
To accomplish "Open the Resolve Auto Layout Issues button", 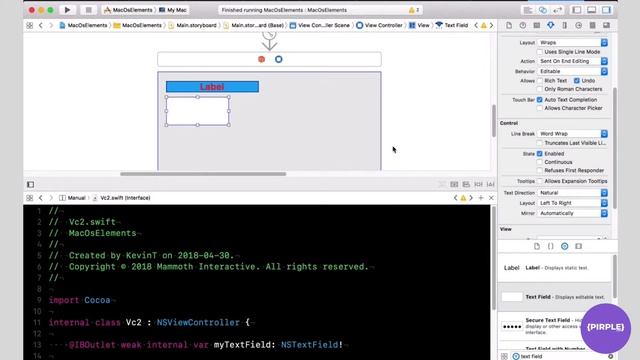I will (490, 184).
